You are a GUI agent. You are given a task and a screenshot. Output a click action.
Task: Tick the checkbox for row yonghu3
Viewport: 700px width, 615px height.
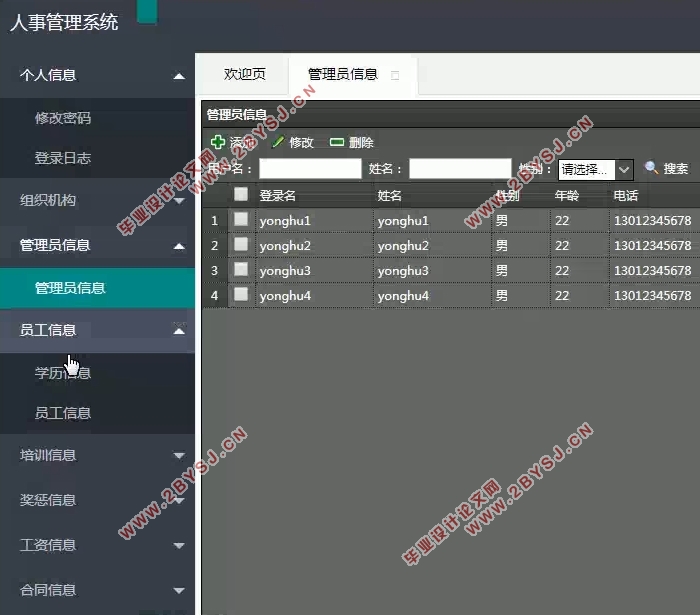point(241,270)
